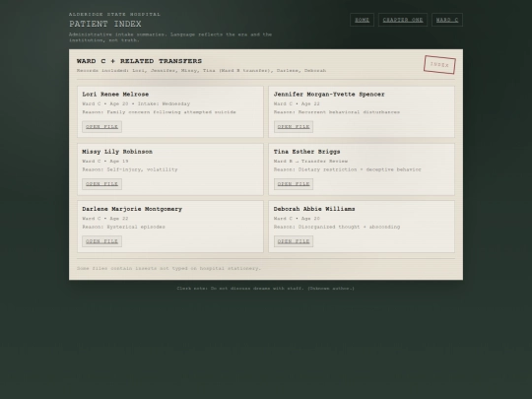Click the name Missy Lily Robinson
The height and width of the screenshot is (399, 532).
pos(117,152)
